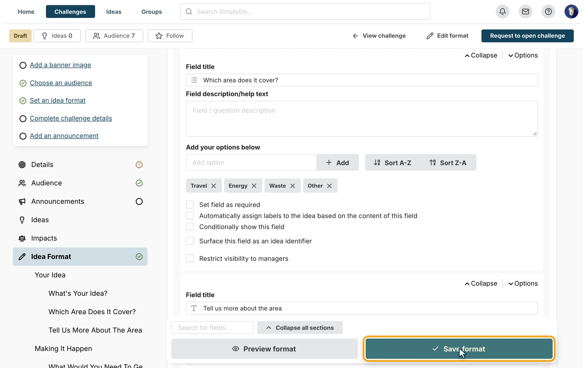The image size is (588, 368).
Task: Remove the Waste option tag
Action: click(293, 186)
